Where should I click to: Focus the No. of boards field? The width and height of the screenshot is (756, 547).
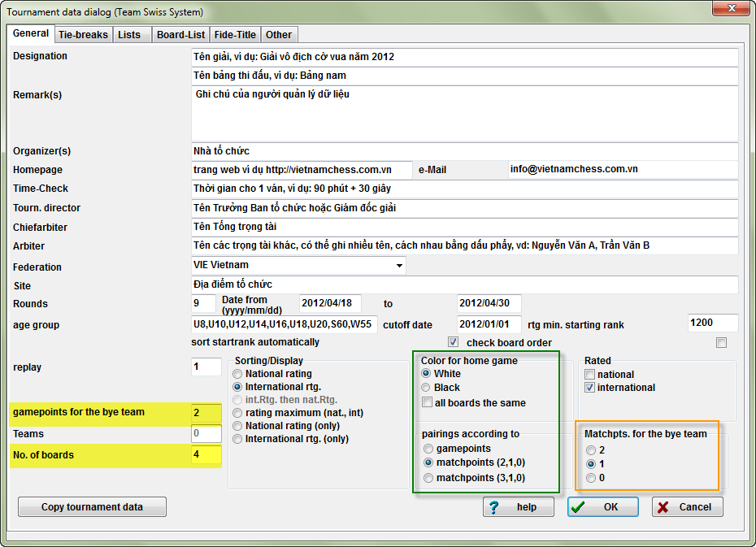(206, 454)
